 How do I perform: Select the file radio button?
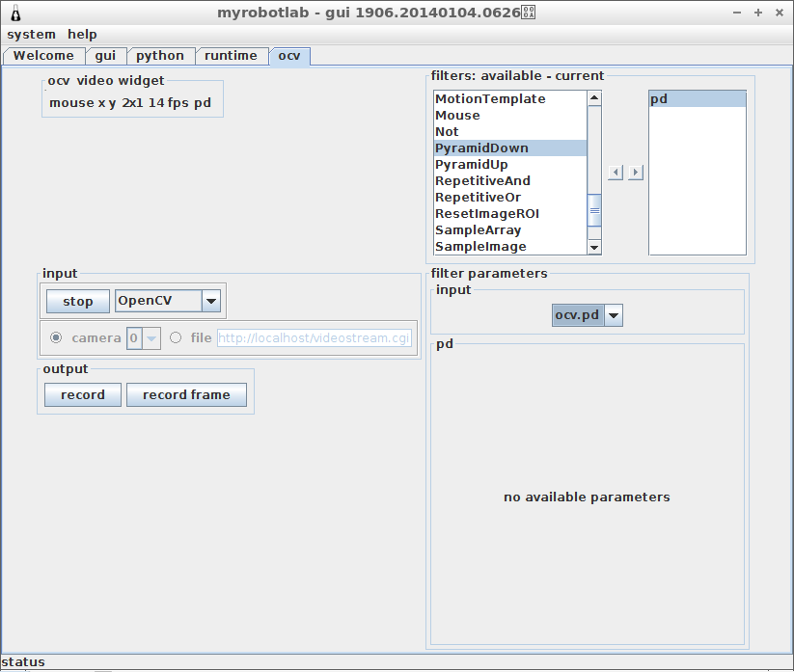click(x=176, y=337)
